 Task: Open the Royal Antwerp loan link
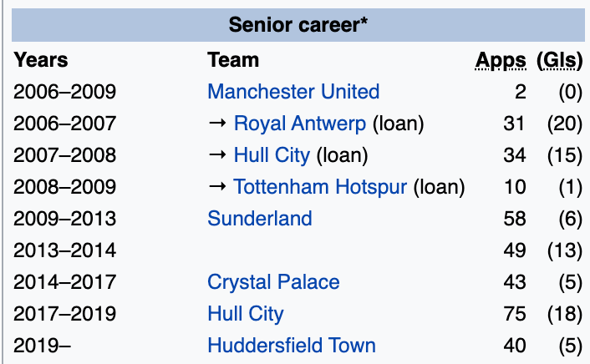pos(300,124)
